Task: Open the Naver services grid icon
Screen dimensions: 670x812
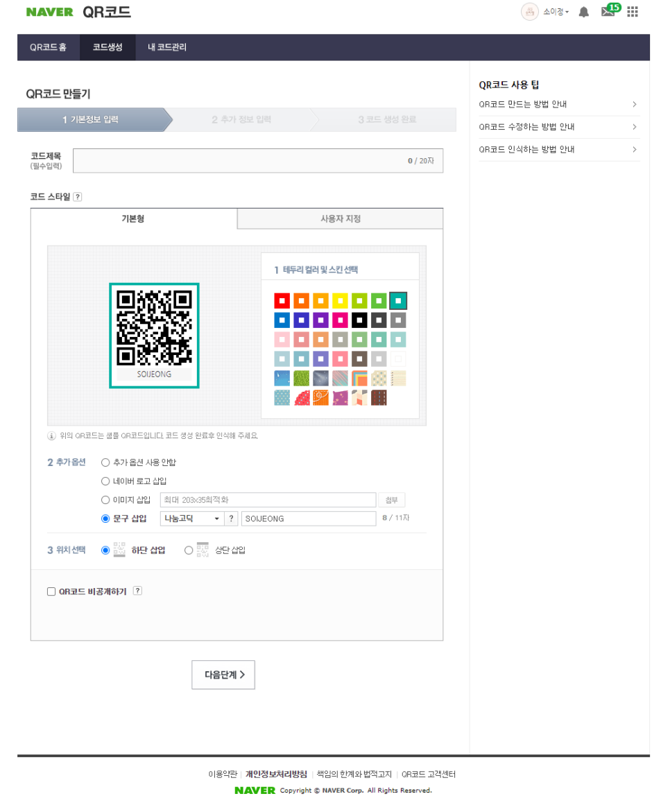Action: pos(633,12)
